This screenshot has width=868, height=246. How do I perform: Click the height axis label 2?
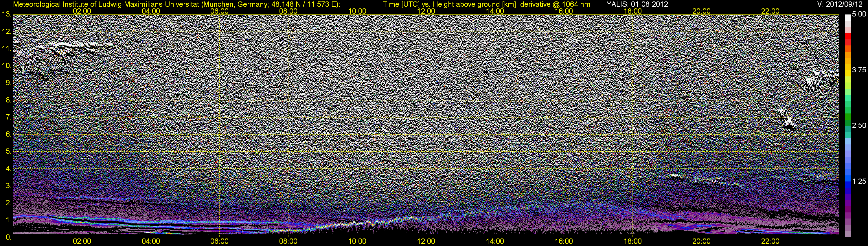click(x=8, y=203)
